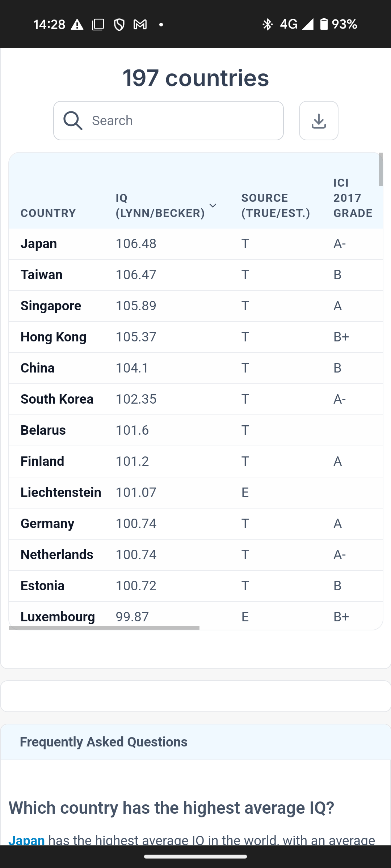Sort by ICI 2017 Grade header
Screen dimensions: 391x868
pyautogui.click(x=353, y=198)
